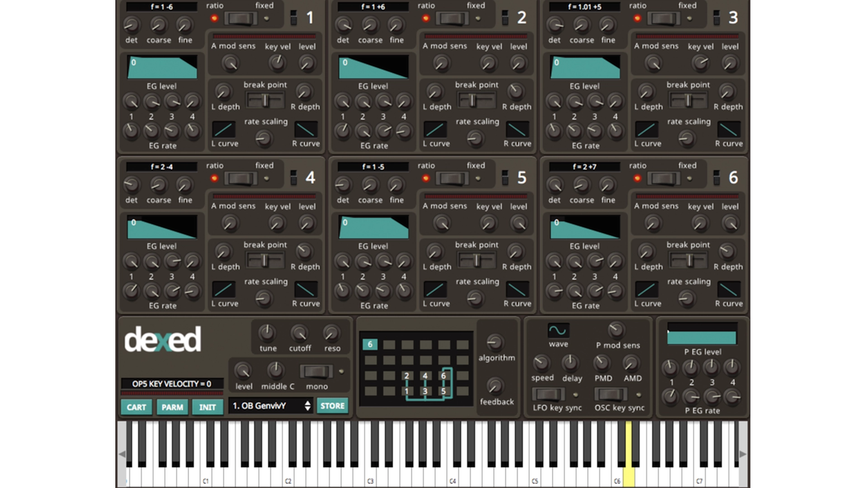The height and width of the screenshot is (488, 868).
Task: Click the LFO speed knob
Action: pos(542,363)
